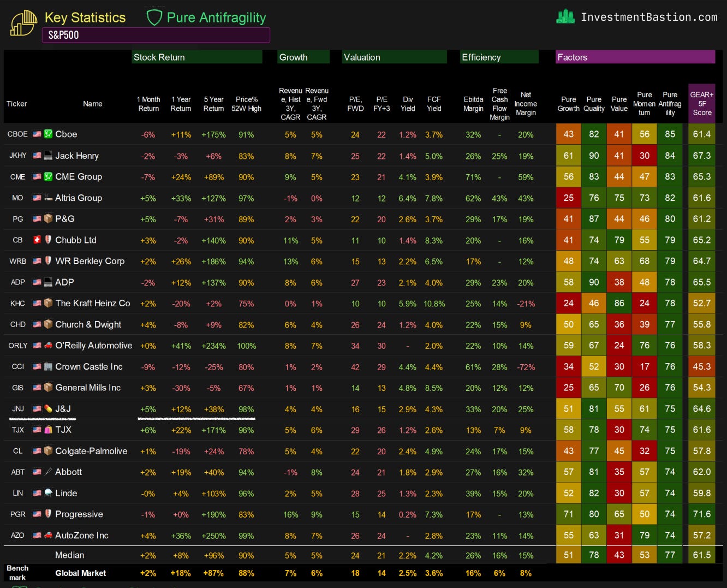The image size is (727, 588).
Task: Select the Stock Return section header
Action: click(x=197, y=57)
